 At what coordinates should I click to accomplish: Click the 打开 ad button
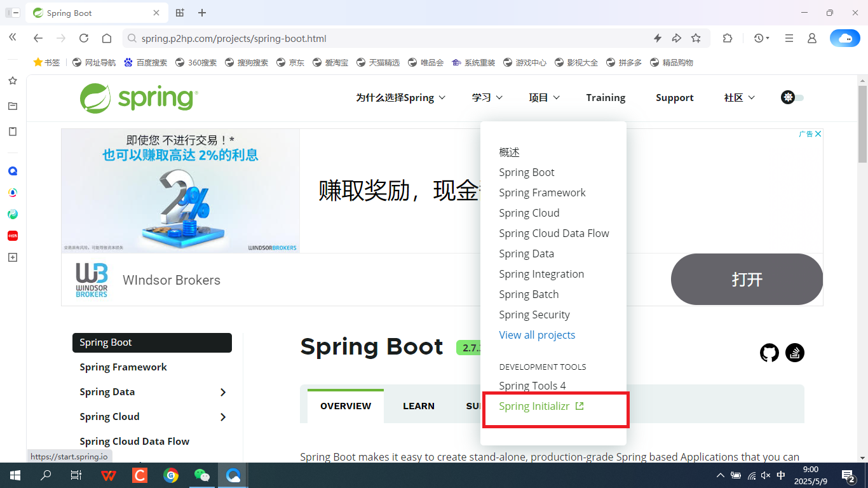click(x=747, y=280)
